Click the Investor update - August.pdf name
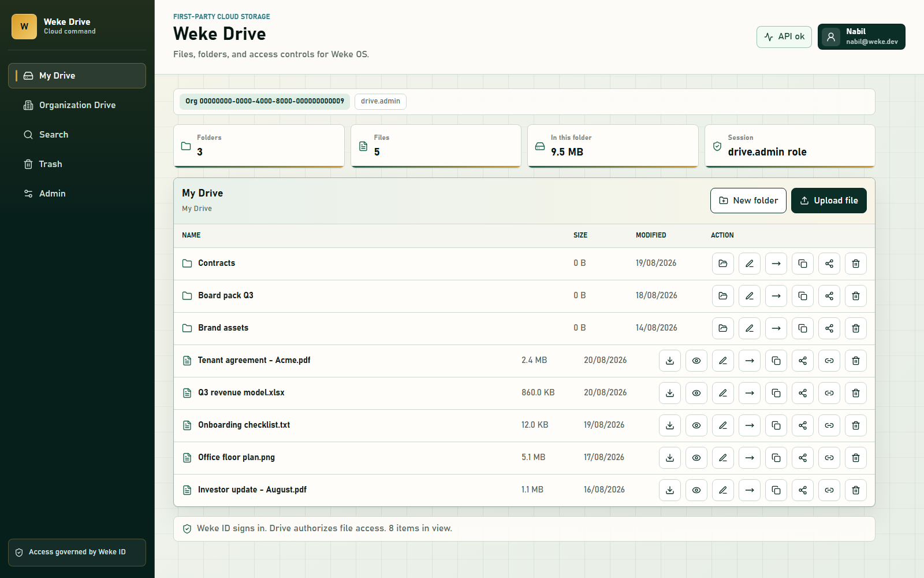 (252, 490)
